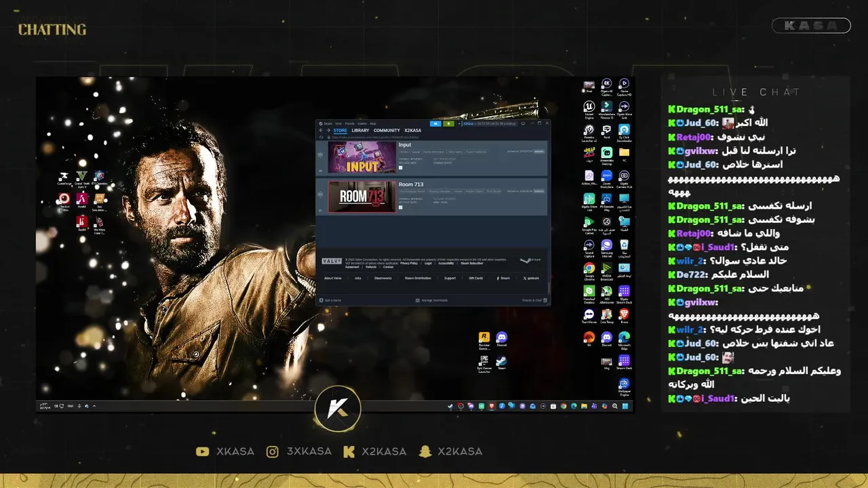Click the Gift Cards footer link
The width and height of the screenshot is (868, 488).
[x=476, y=278]
